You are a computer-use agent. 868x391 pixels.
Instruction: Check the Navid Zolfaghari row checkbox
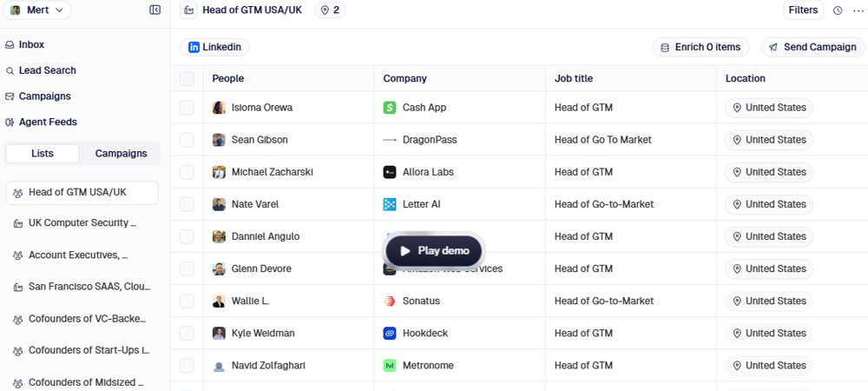pos(187,366)
